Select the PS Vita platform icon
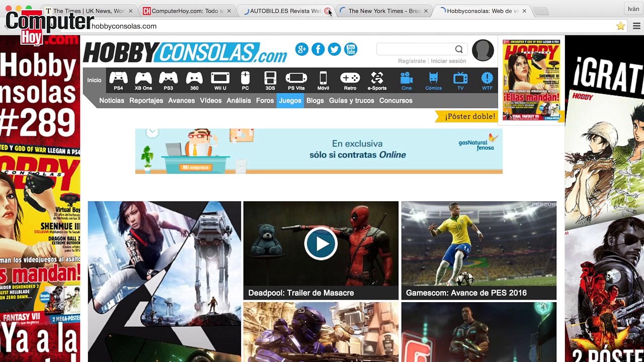Image resolution: width=644 pixels, height=362 pixels. tap(296, 80)
